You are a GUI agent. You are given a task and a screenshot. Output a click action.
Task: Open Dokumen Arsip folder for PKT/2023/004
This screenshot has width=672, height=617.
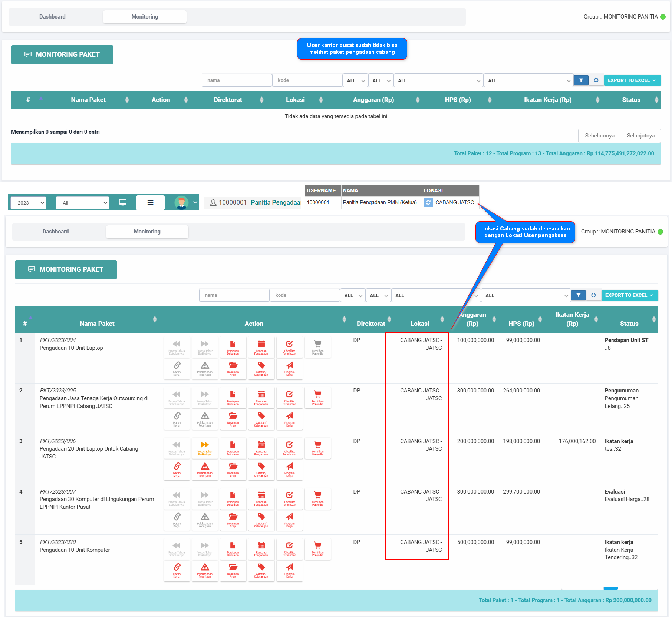pyautogui.click(x=233, y=369)
